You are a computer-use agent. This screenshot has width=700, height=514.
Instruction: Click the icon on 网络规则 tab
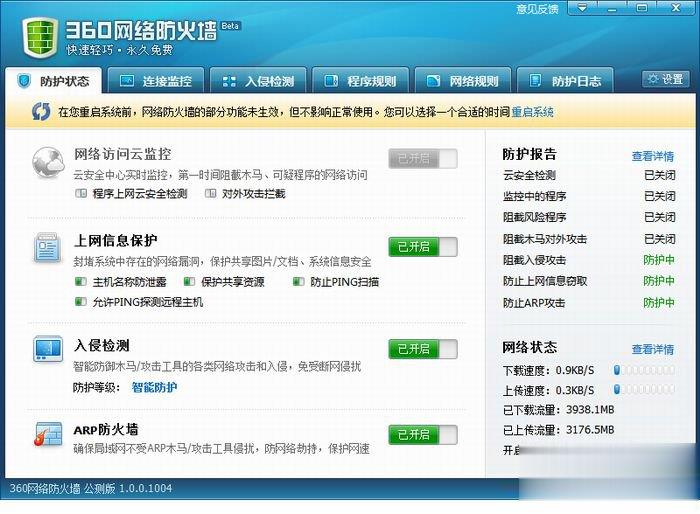433,81
